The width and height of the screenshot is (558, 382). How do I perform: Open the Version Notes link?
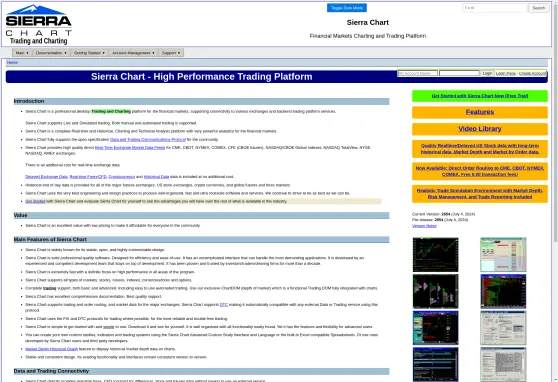[424, 226]
